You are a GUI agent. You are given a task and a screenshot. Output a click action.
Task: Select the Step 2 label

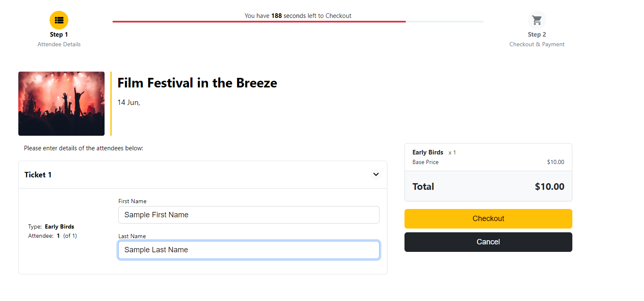point(537,35)
